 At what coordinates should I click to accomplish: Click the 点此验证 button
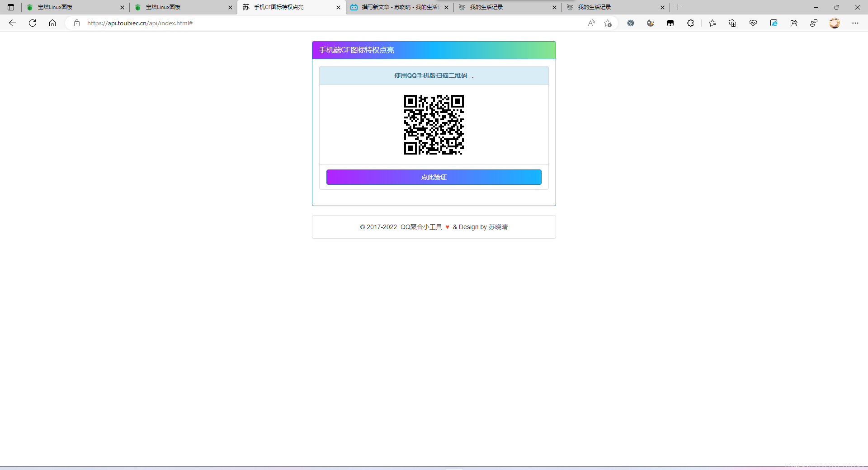(x=434, y=177)
